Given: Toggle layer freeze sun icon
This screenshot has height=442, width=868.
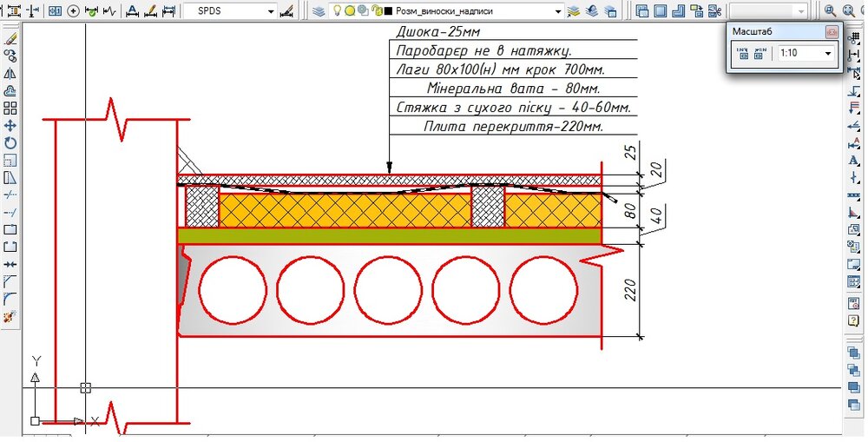Looking at the screenshot, I should tap(350, 11).
